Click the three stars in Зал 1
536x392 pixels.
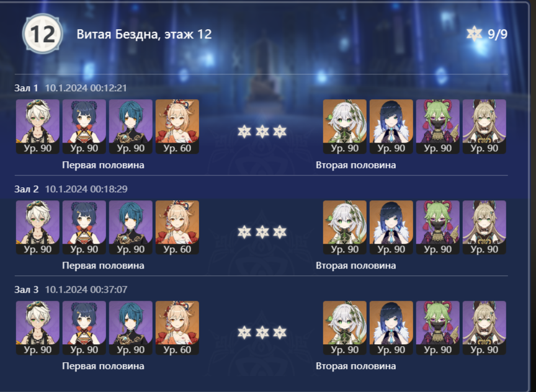click(x=262, y=131)
